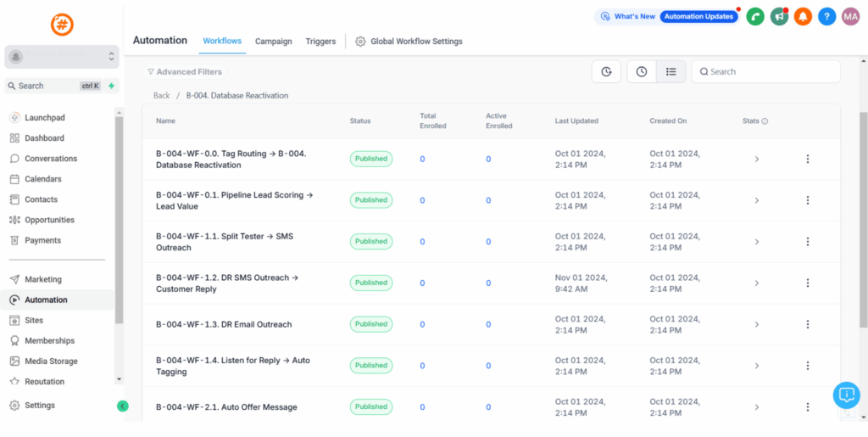This screenshot has height=437, width=868.
Task: Click the blue help question mark icon
Action: [826, 16]
